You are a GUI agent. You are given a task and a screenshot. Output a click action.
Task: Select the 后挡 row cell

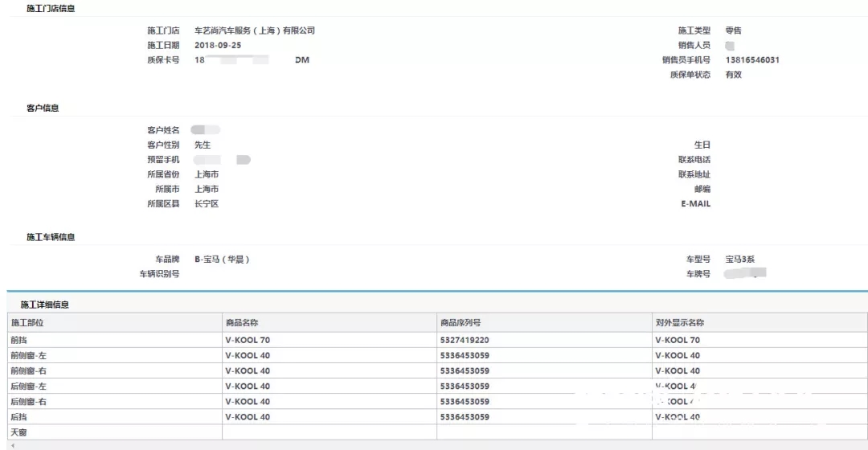click(19, 418)
